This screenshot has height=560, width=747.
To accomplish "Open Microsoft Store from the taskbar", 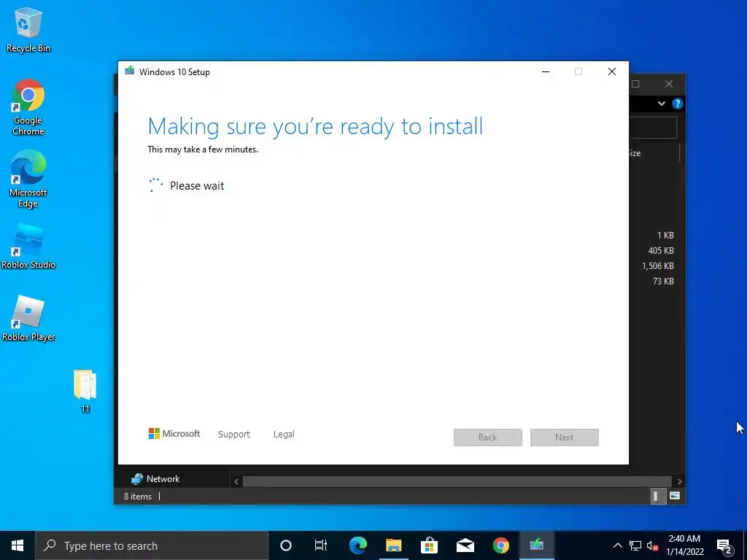I will [429, 545].
